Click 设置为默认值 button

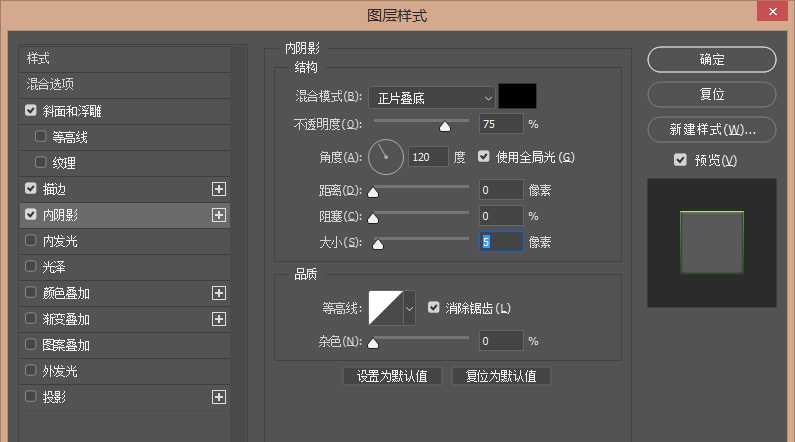392,376
